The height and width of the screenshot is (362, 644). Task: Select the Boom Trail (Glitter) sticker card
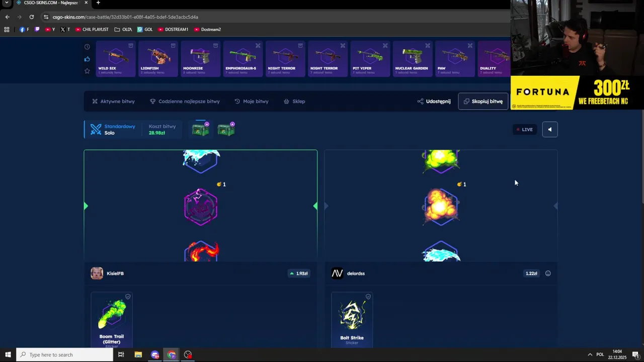(112, 320)
